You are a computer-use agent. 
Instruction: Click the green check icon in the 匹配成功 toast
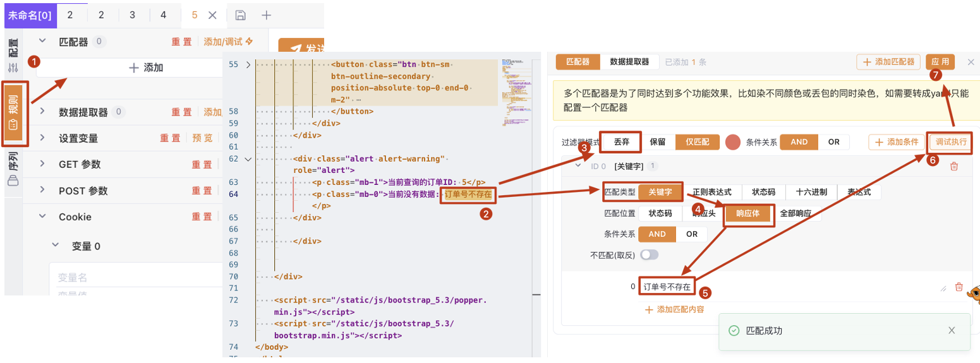(x=734, y=330)
